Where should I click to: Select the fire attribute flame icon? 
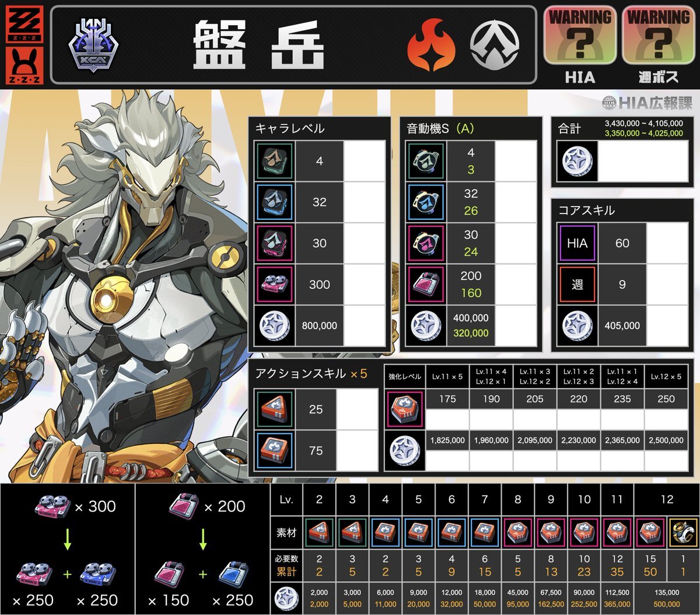click(431, 46)
